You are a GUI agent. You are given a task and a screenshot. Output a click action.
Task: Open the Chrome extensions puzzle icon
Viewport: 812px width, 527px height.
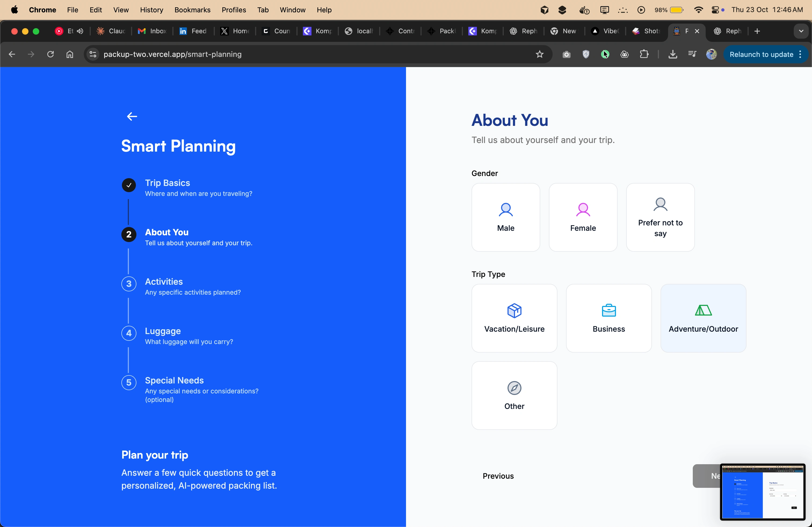644,54
